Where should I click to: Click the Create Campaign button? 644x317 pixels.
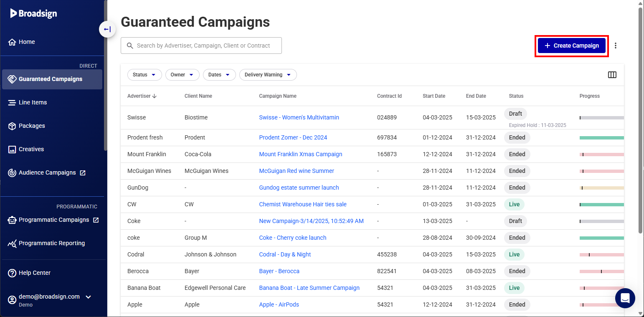571,46
